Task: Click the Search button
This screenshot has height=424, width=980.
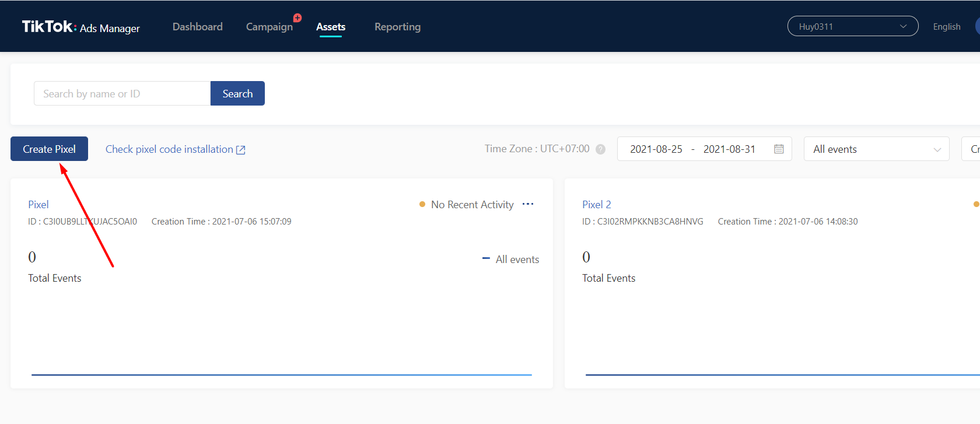Action: tap(237, 93)
